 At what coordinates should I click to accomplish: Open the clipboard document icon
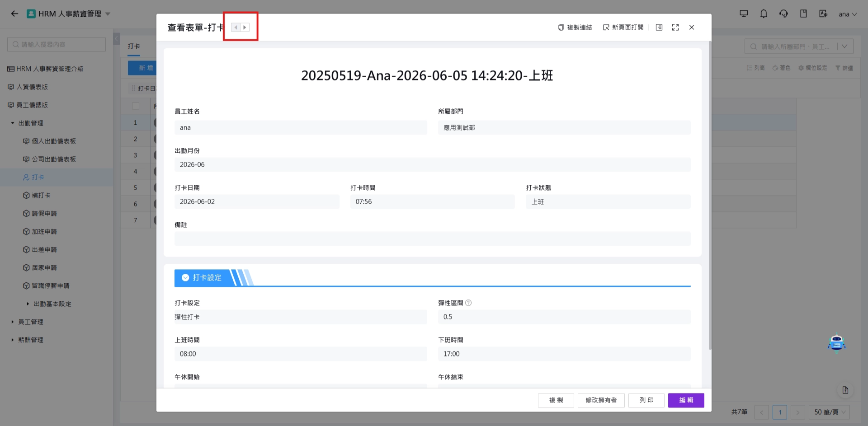pos(803,14)
